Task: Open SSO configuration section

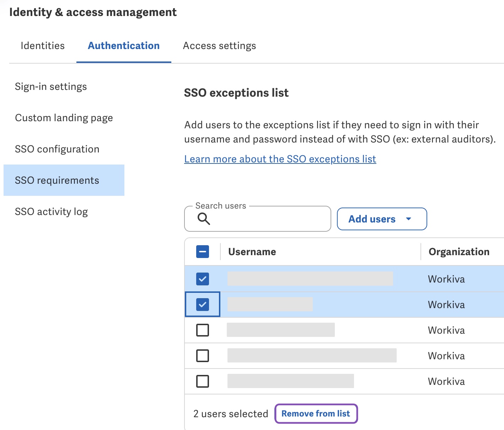Action: (x=57, y=149)
